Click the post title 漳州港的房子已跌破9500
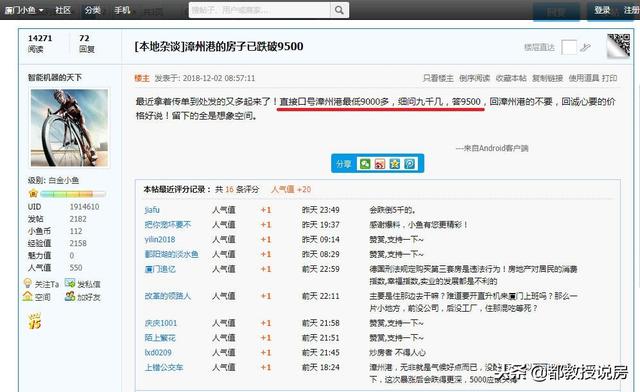 click(244, 47)
